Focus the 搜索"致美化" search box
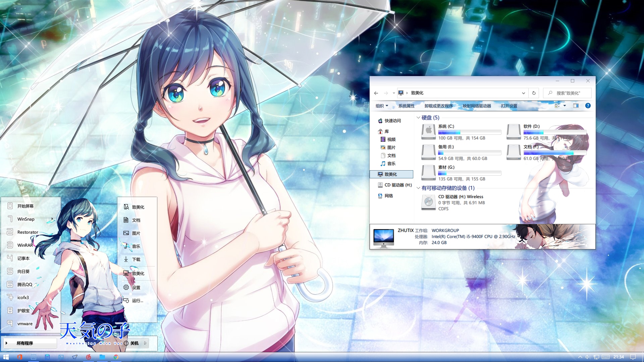644x362 pixels. tap(568, 93)
